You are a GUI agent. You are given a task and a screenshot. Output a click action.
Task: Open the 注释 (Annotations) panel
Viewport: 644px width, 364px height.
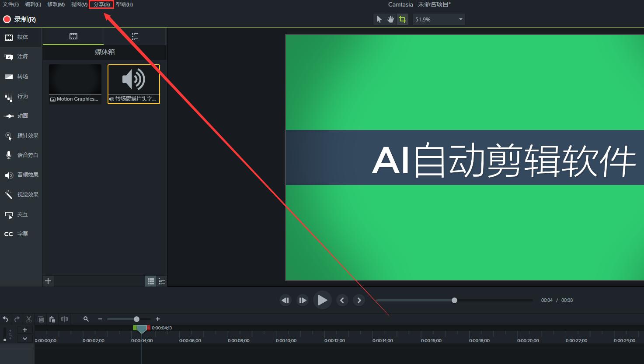point(21,57)
